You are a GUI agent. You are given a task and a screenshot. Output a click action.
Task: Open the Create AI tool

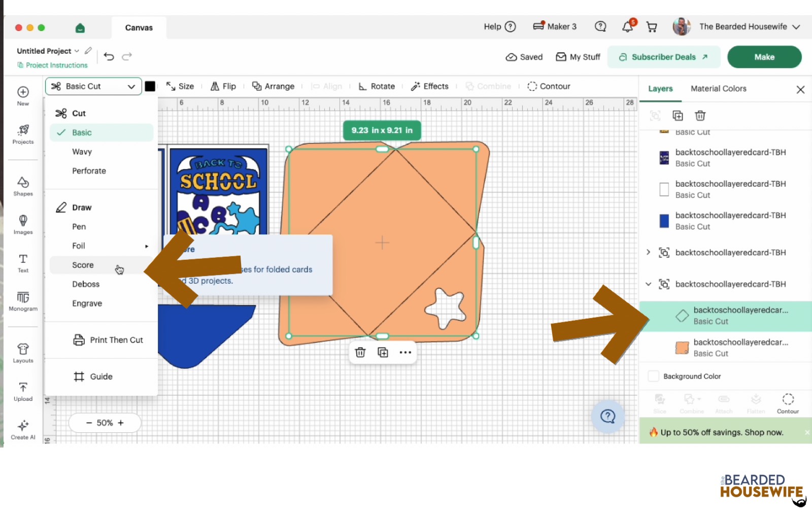(23, 429)
